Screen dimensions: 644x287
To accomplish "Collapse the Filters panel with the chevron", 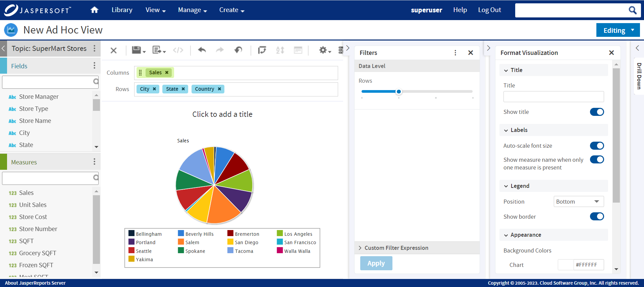I will click(348, 48).
